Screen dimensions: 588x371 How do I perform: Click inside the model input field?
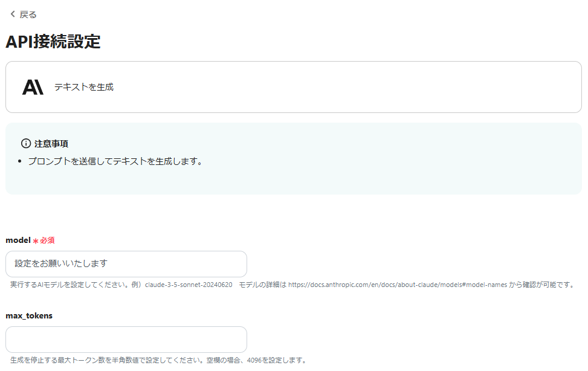[126, 264]
